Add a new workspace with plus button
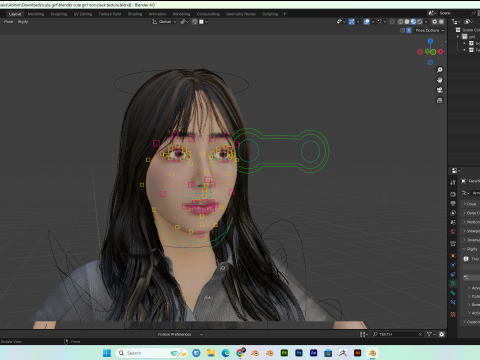Viewport: 480px width, 360px height. (285, 14)
